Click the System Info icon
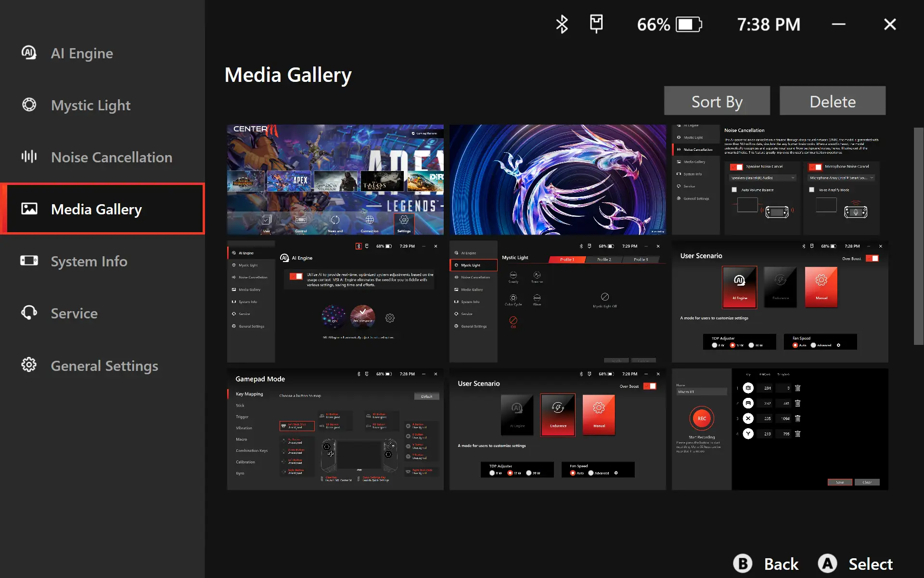 click(x=29, y=261)
